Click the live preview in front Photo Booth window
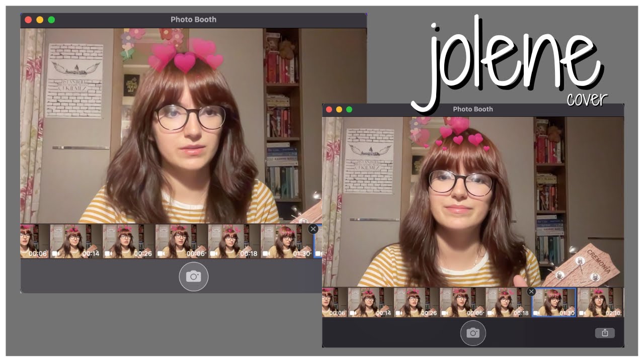Screen dimensions: 644x362 (473, 202)
